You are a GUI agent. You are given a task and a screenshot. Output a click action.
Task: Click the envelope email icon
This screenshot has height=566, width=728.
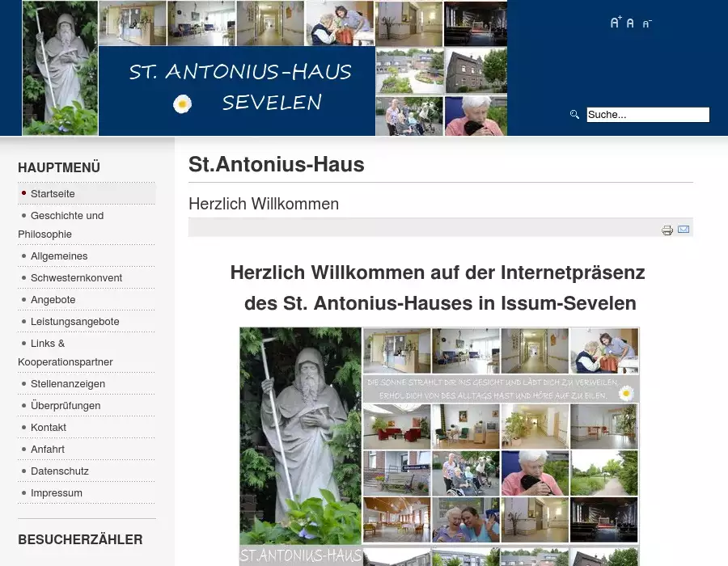point(684,230)
